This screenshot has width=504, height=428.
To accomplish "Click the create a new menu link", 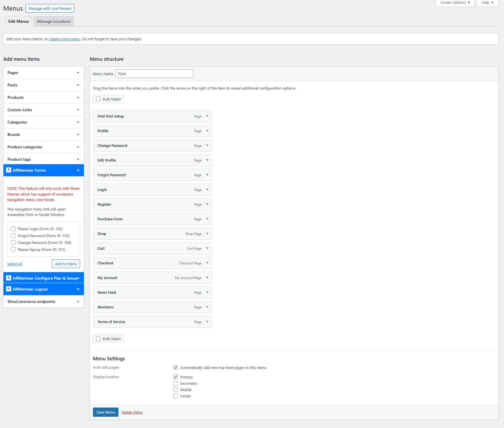I will 64,39.
